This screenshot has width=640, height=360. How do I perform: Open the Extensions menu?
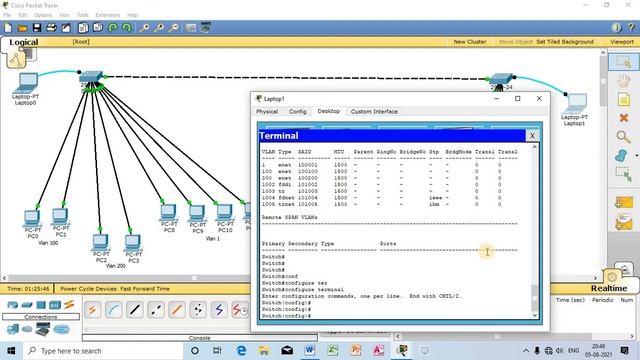click(108, 15)
